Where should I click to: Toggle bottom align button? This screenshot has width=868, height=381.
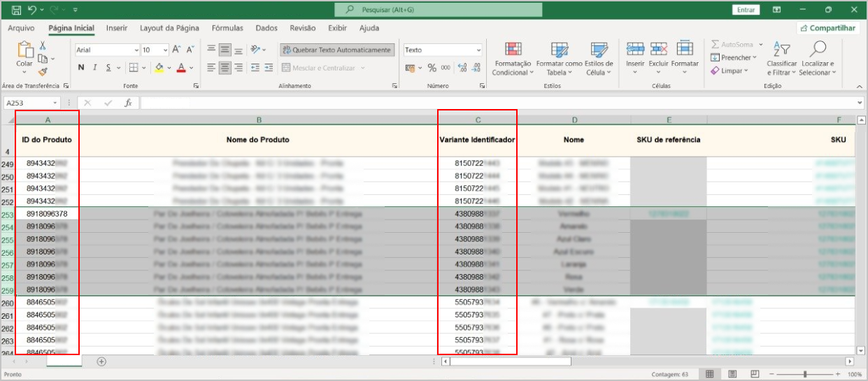239,50
